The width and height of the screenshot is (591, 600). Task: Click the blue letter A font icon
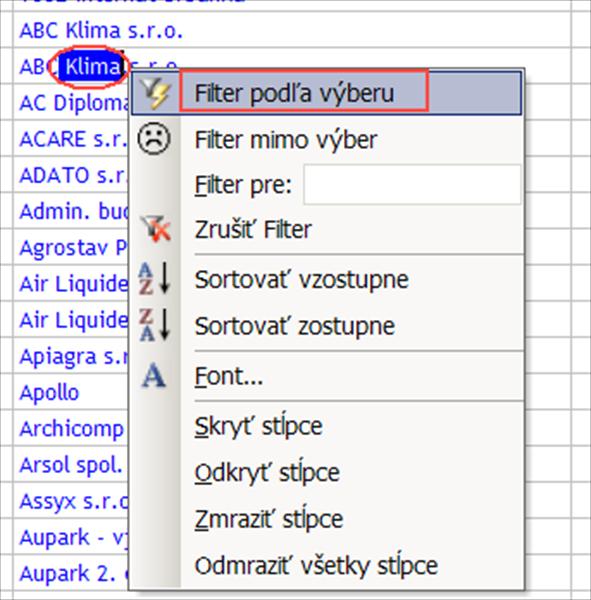coord(154,376)
